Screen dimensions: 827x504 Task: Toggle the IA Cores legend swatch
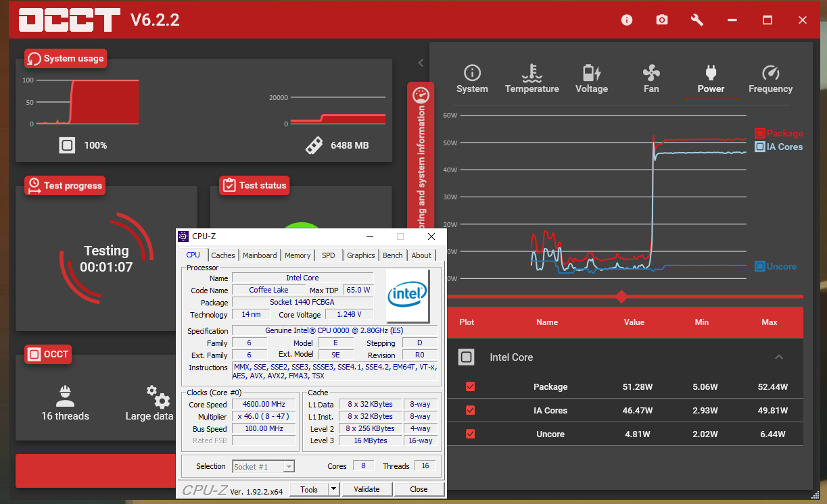759,147
